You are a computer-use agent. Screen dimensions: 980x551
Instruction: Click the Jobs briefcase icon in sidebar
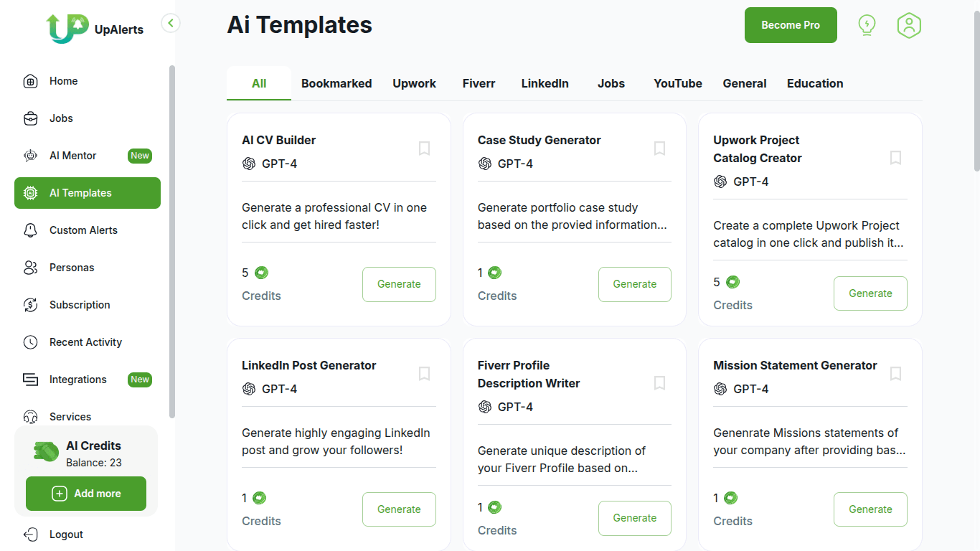point(30,118)
